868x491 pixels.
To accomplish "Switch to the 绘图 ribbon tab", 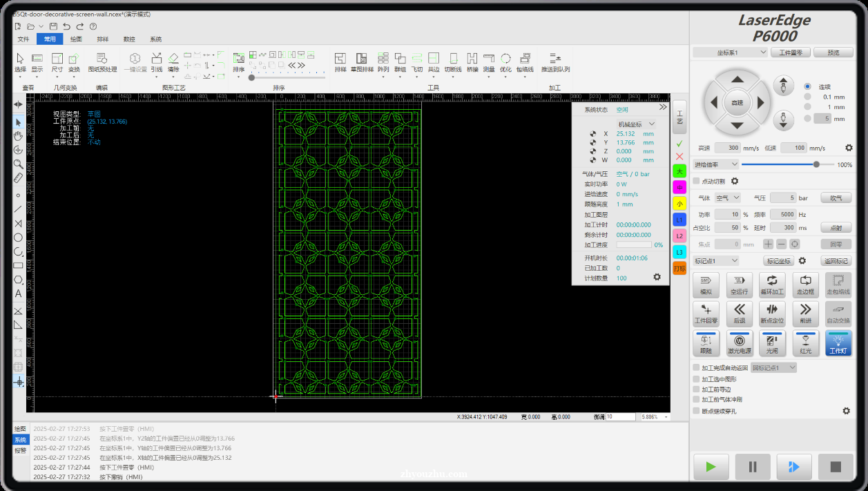I will (76, 39).
